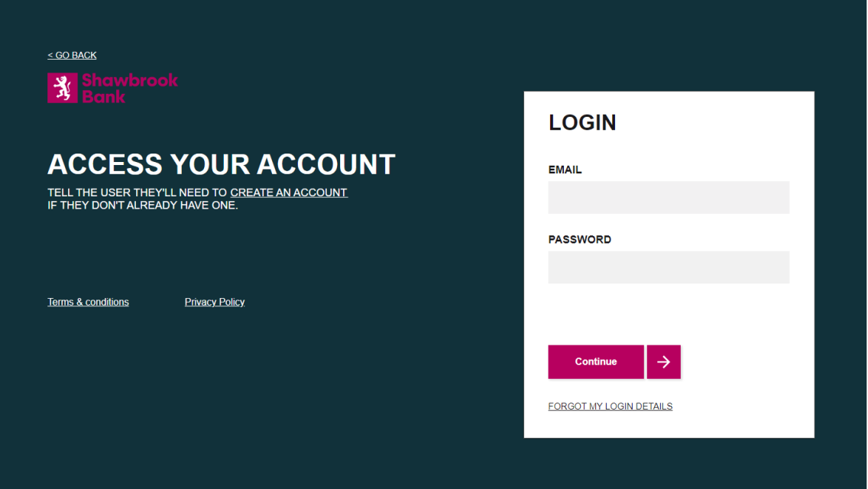Click the Password field label
Screen dimensions: 868x489
tap(579, 239)
